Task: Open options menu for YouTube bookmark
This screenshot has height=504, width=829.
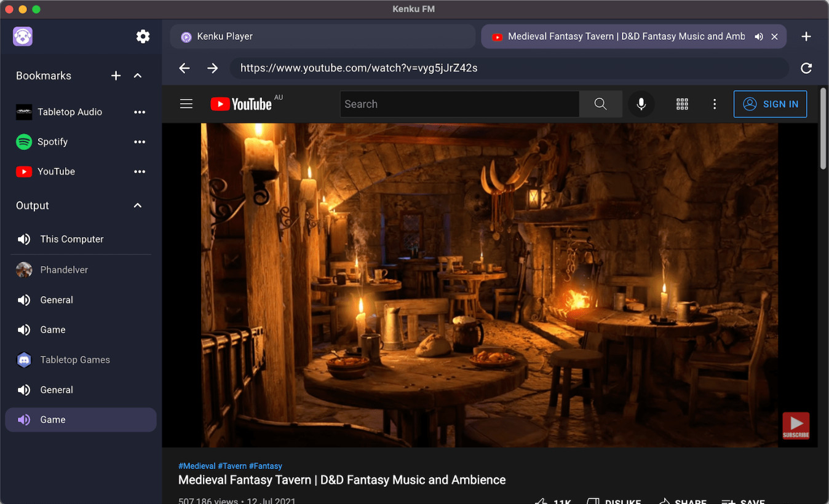Action: coord(140,171)
